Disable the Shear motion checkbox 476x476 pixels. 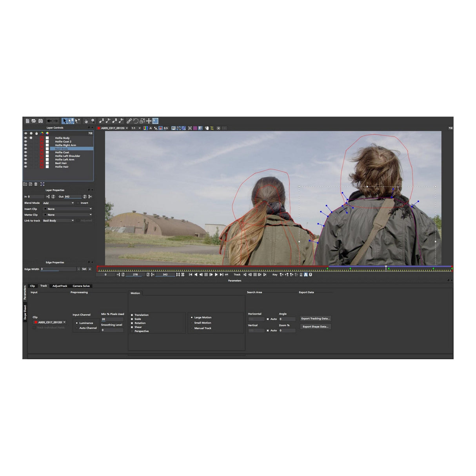coord(132,327)
